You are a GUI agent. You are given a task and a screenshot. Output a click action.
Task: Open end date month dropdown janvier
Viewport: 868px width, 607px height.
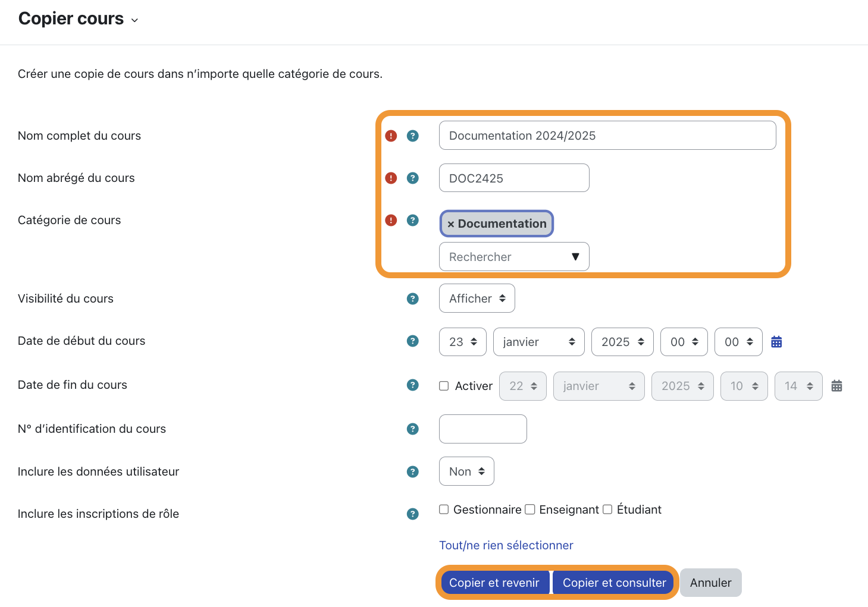[x=599, y=386]
